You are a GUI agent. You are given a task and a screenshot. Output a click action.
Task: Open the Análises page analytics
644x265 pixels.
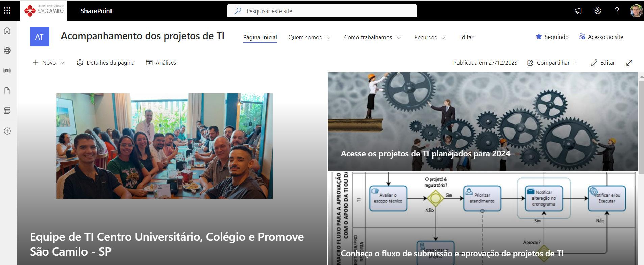[161, 63]
